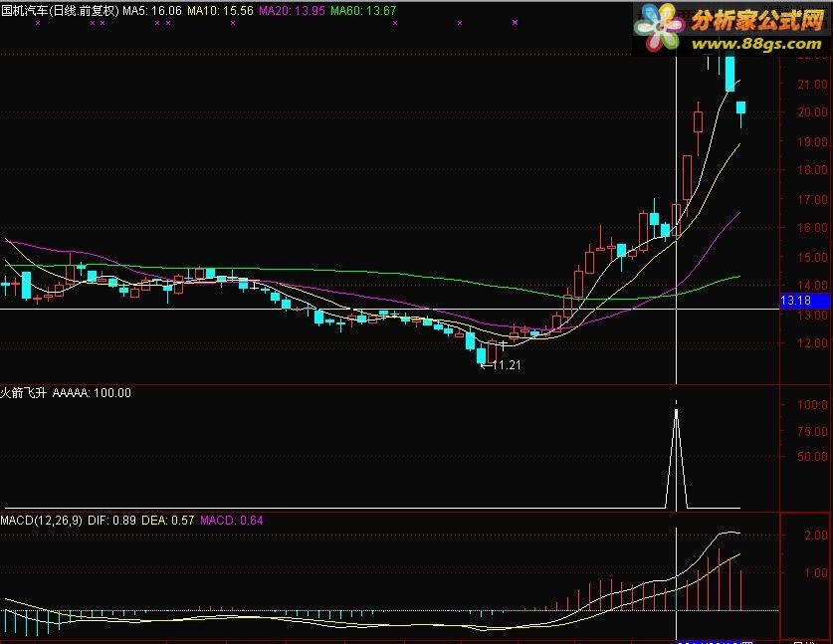
Task: Click the 2.00 MACD axis label
Action: point(816,536)
